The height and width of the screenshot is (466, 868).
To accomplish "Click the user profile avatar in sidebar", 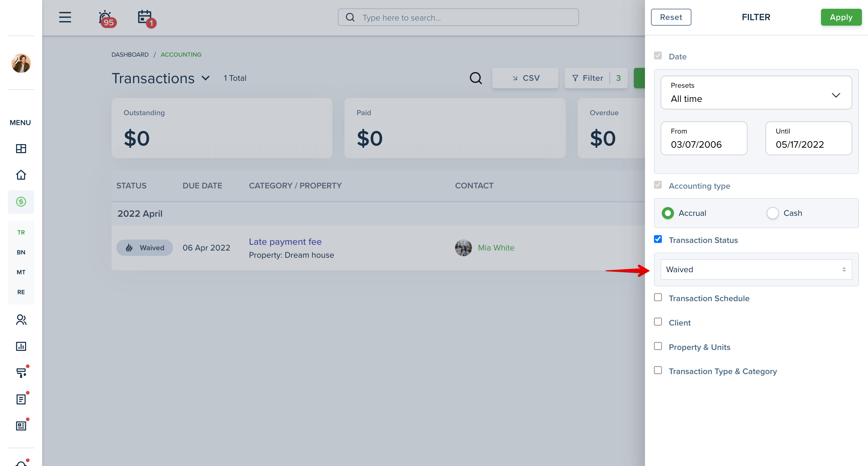I will click(21, 63).
